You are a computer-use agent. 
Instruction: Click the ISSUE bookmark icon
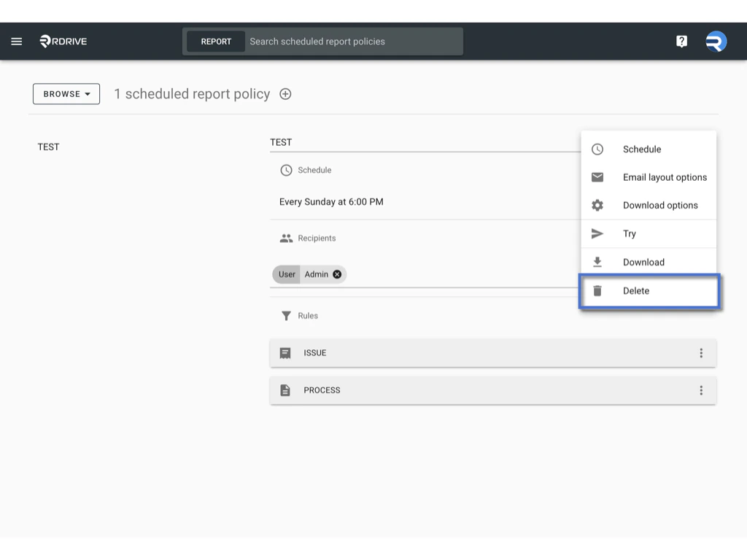[286, 352]
